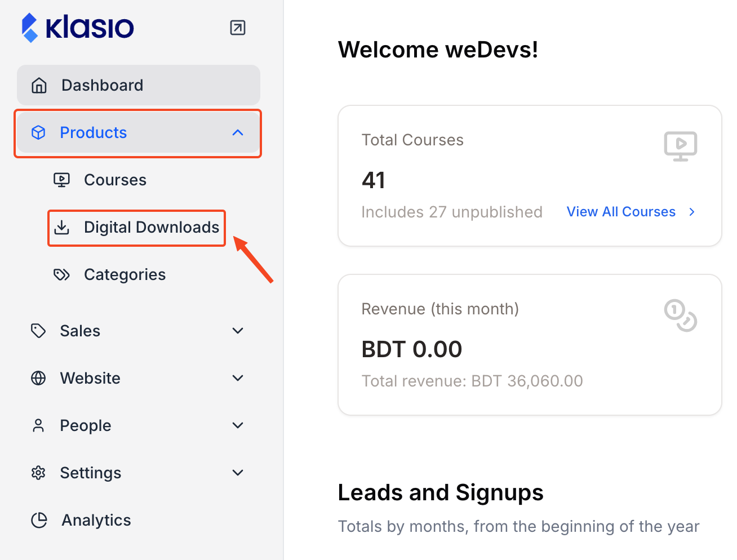The width and height of the screenshot is (737, 560).
Task: Click the 'Total Courses' card title
Action: coord(412,140)
